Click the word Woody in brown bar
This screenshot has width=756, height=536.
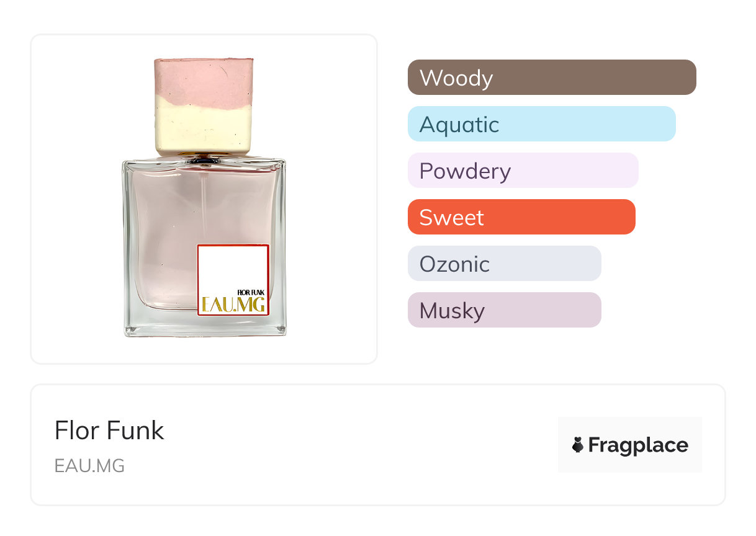pyautogui.click(x=456, y=78)
